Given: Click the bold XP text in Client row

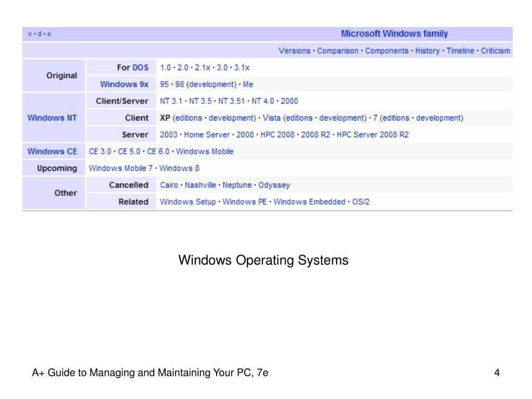Looking at the screenshot, I should 165,118.
